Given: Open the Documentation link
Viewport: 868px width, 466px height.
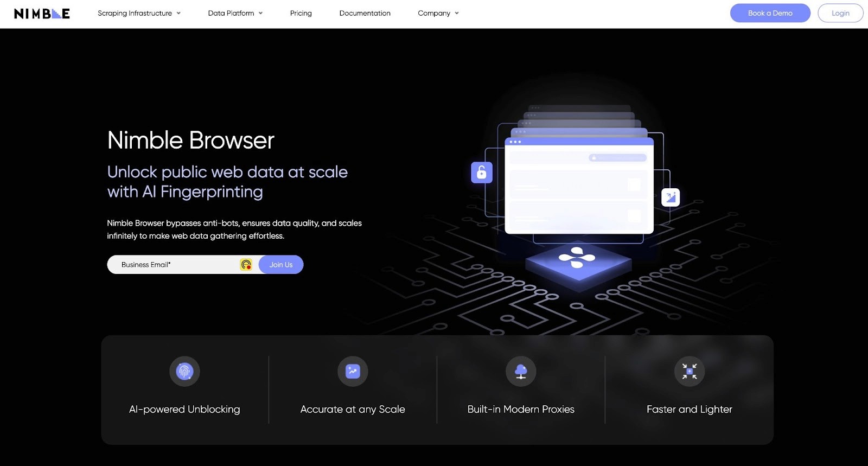Looking at the screenshot, I should coord(365,13).
